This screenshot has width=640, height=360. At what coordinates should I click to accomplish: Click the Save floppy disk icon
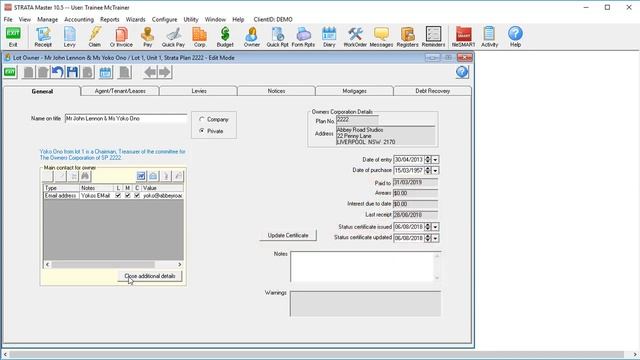click(73, 72)
